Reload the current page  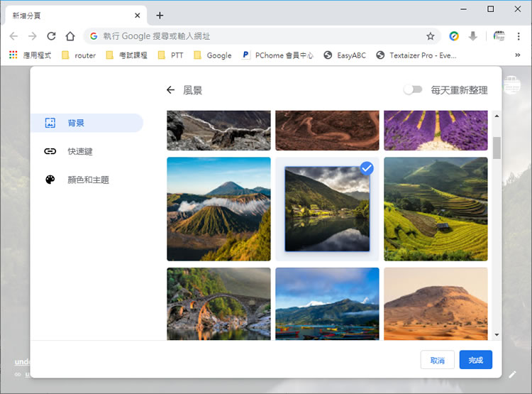pos(51,36)
